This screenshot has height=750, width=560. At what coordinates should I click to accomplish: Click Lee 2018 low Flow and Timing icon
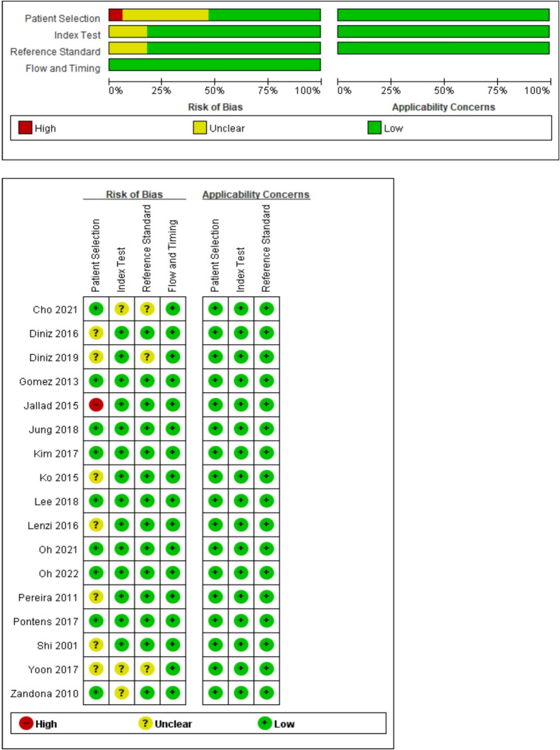173,501
